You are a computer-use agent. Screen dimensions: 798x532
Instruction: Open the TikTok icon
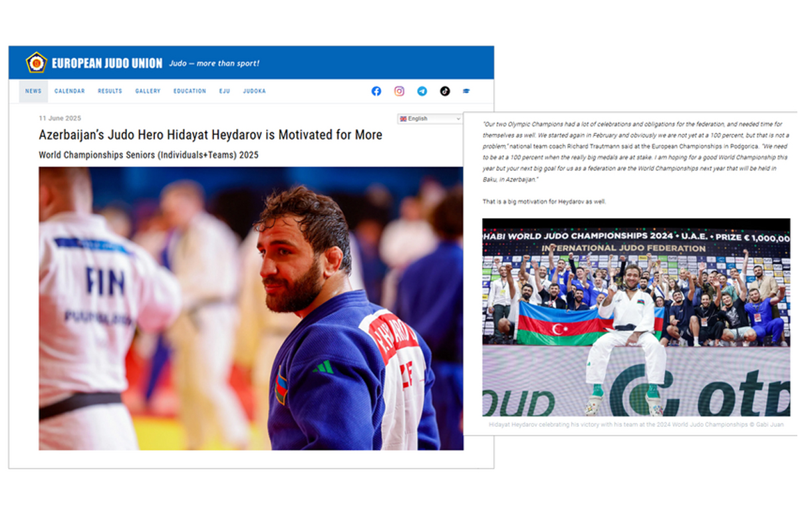point(445,91)
